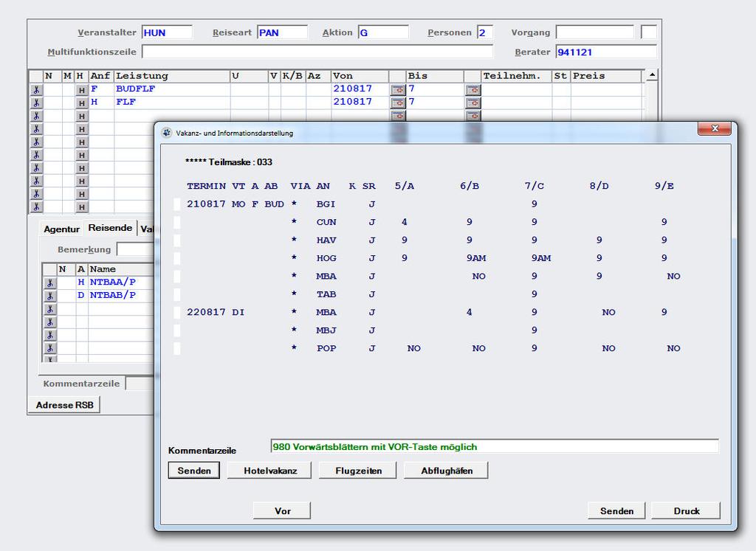Open the Von calendar icon in BUDFLF row
This screenshot has height=551, width=756.
398,89
